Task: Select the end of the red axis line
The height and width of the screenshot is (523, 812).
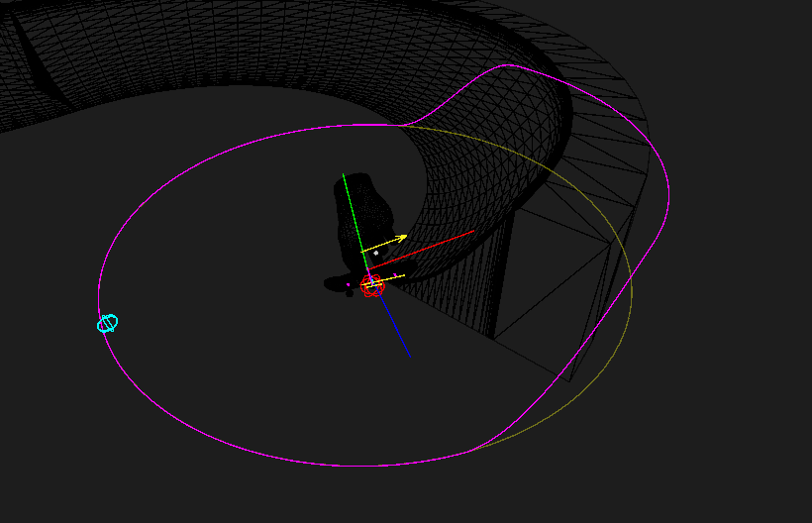Action: (473, 232)
